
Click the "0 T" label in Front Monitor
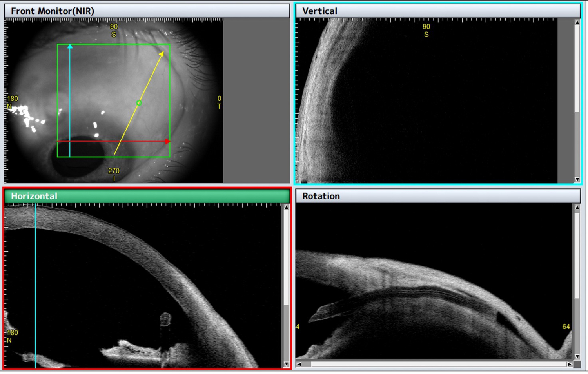[x=219, y=102]
